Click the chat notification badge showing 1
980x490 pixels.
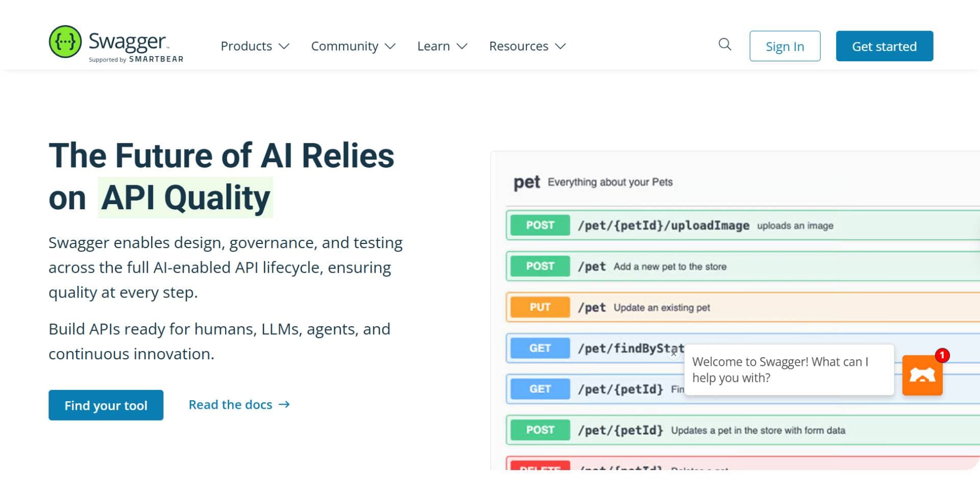(x=942, y=355)
